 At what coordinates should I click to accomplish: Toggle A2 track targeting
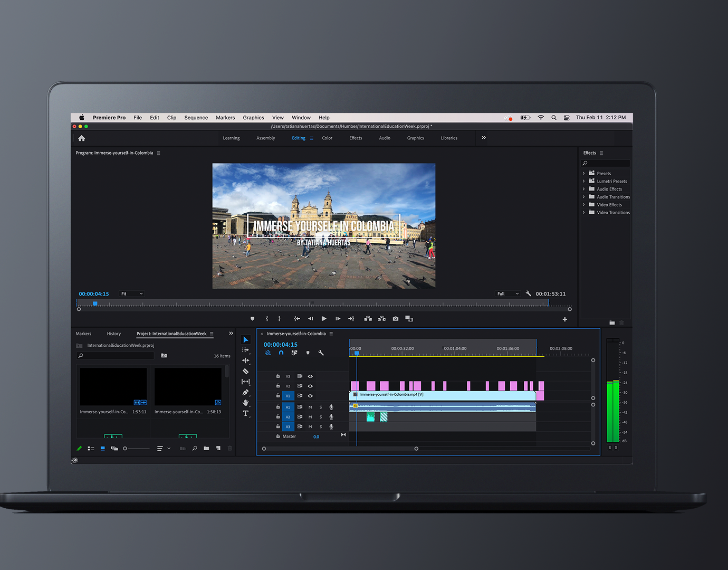(288, 417)
